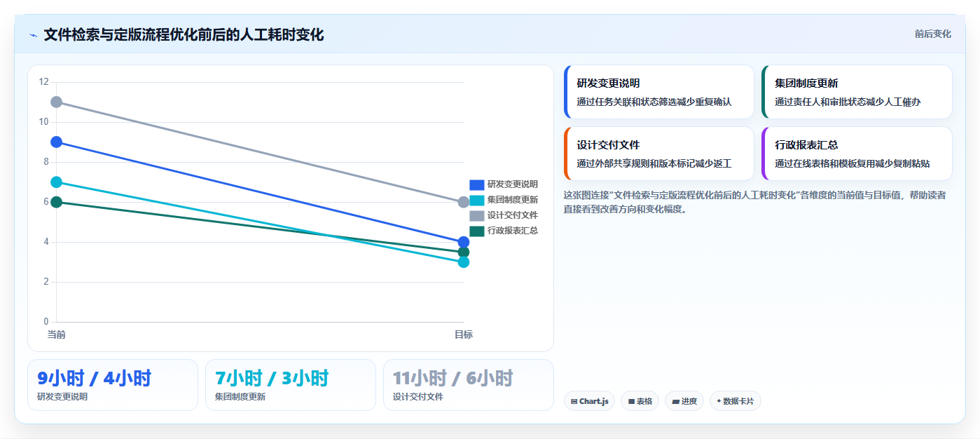Image resolution: width=980 pixels, height=439 pixels.
Task: Click the y-axis label 10
Action: pos(44,122)
